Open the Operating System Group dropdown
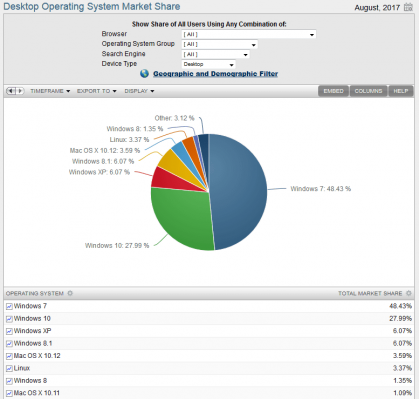Image resolution: width=419 pixels, height=399 pixels. pos(220,44)
